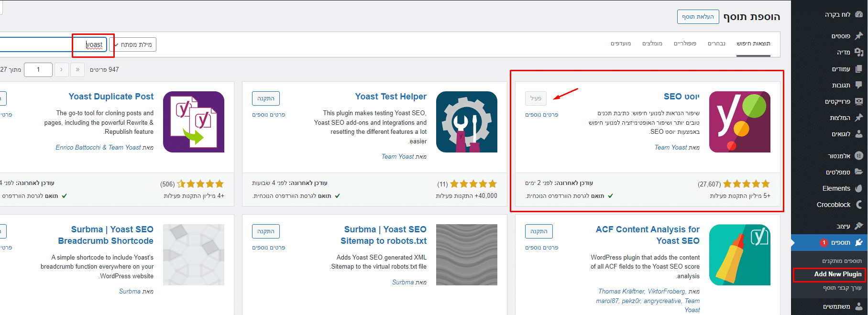Screen dimensions: 868x315
Task: Click Enrico Battocchi & Team Yoast author link
Action: point(98,148)
